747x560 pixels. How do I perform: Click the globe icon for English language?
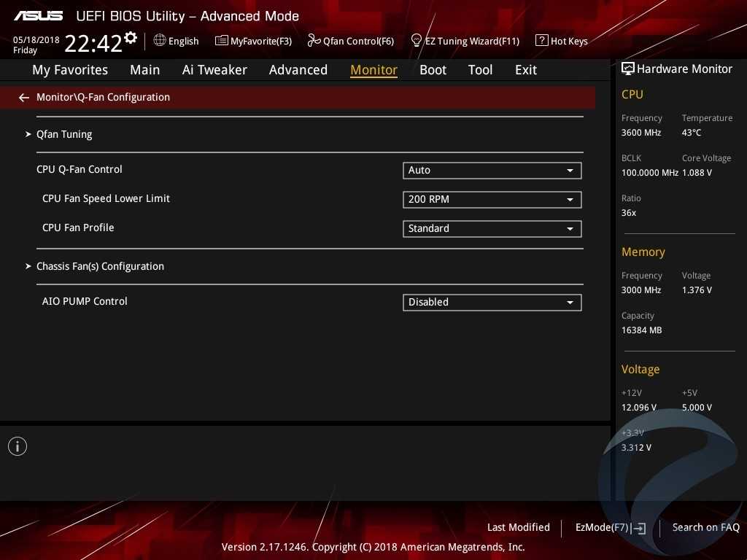[x=160, y=41]
